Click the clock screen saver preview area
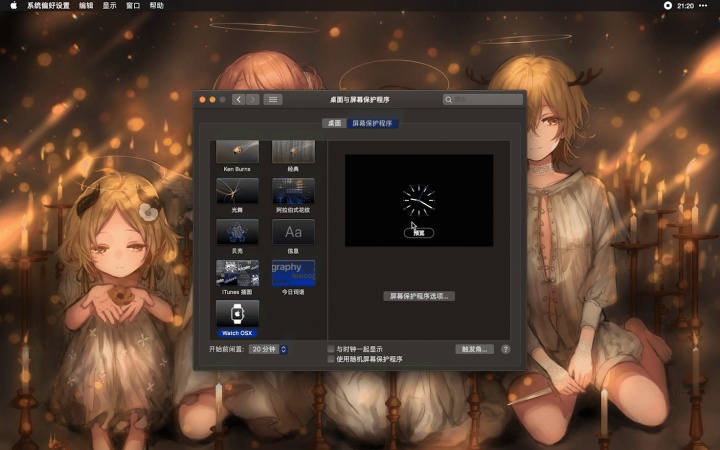 tap(419, 200)
